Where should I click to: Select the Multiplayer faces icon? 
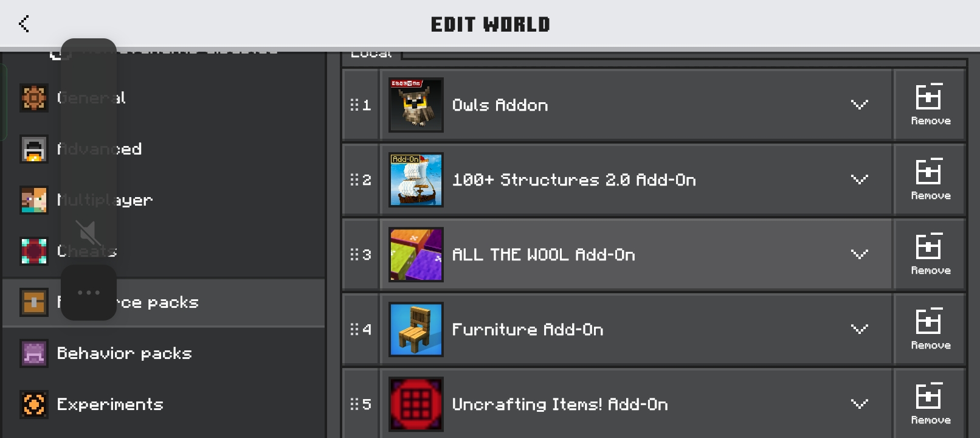click(34, 200)
